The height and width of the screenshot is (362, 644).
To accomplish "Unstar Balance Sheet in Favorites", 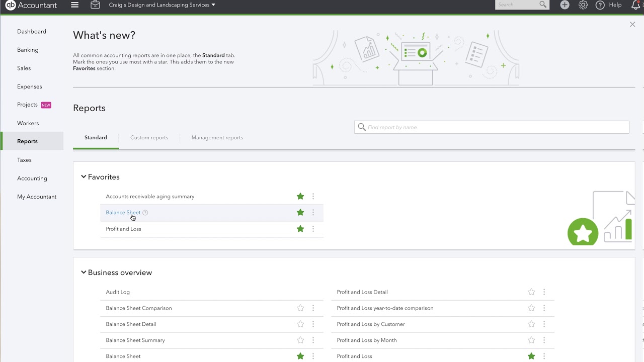I will [x=300, y=213].
